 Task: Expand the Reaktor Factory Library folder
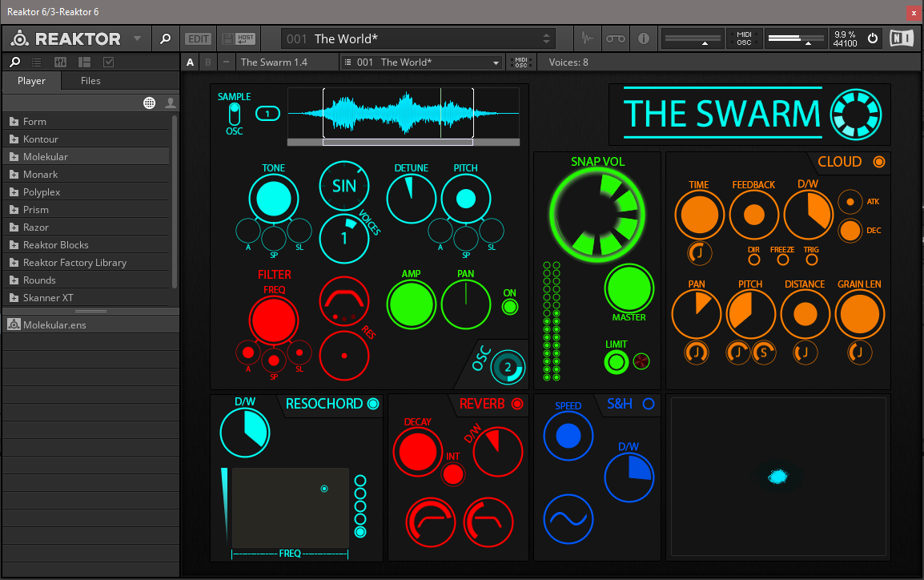click(x=14, y=263)
